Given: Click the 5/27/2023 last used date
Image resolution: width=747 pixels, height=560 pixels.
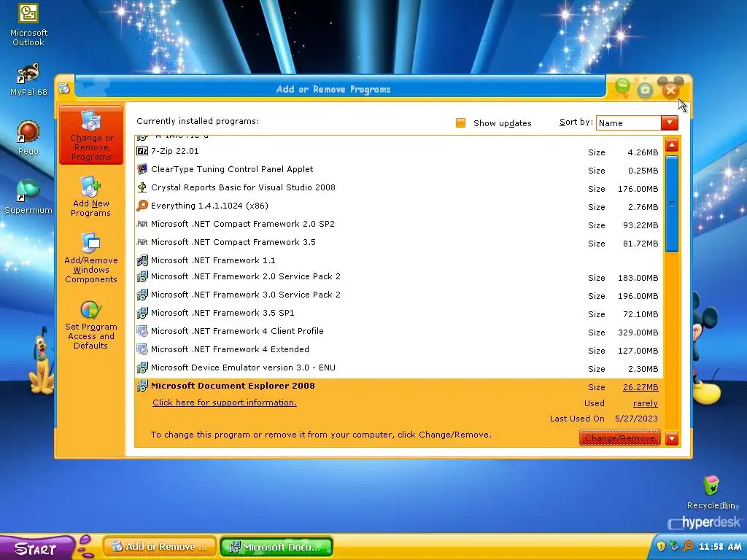Looking at the screenshot, I should click(636, 419).
